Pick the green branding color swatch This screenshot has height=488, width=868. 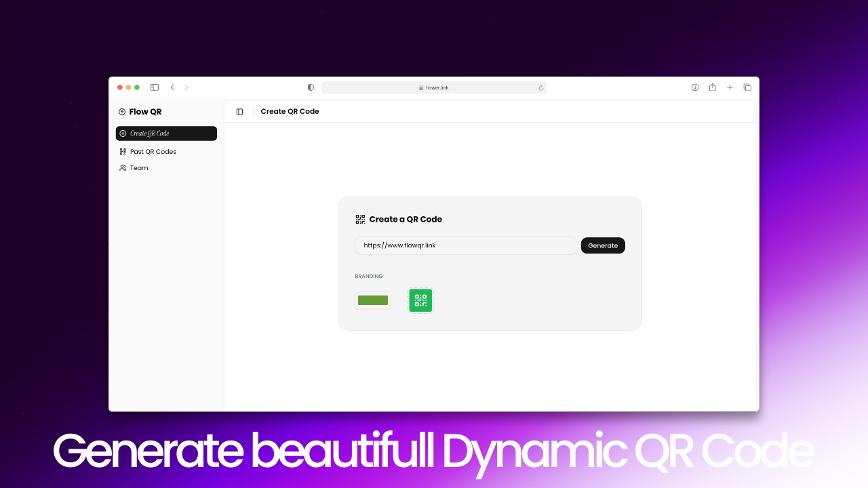click(373, 300)
